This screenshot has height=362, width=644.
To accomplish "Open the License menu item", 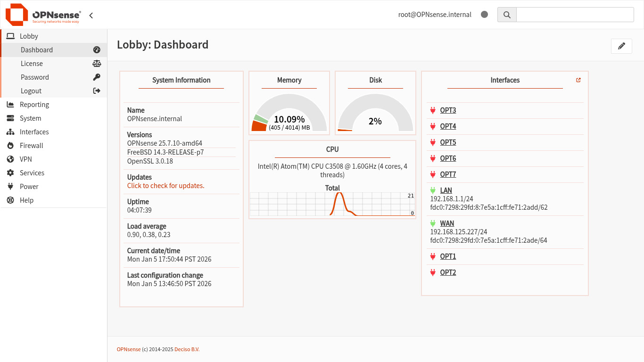I will 54,64.
